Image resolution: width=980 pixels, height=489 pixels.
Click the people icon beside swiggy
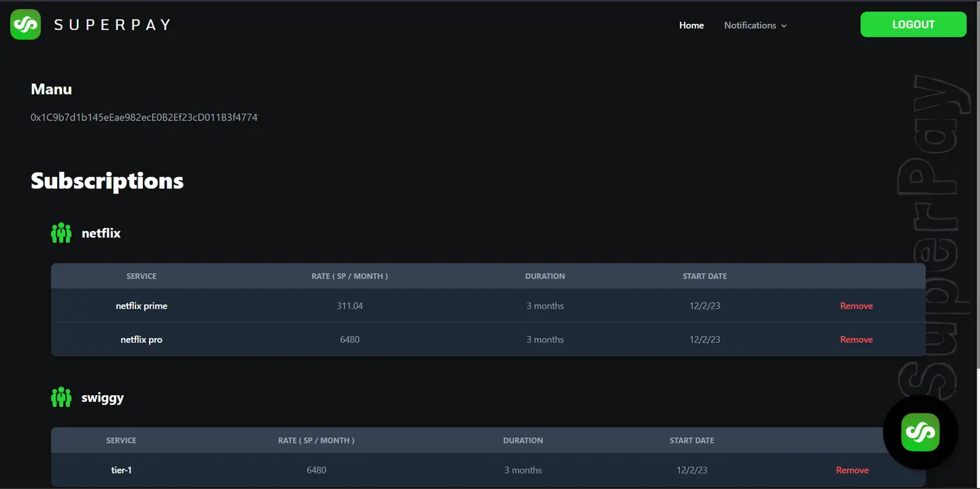click(61, 397)
